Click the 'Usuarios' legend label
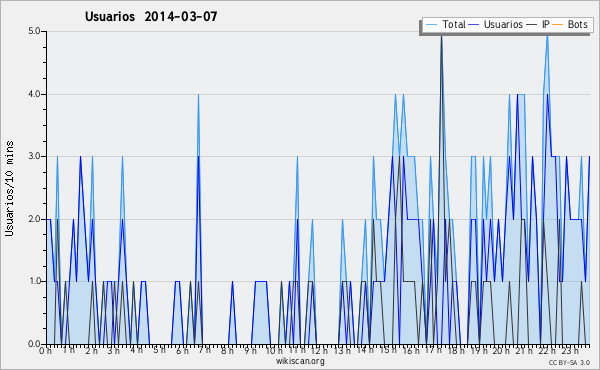The image size is (600, 370). (503, 24)
